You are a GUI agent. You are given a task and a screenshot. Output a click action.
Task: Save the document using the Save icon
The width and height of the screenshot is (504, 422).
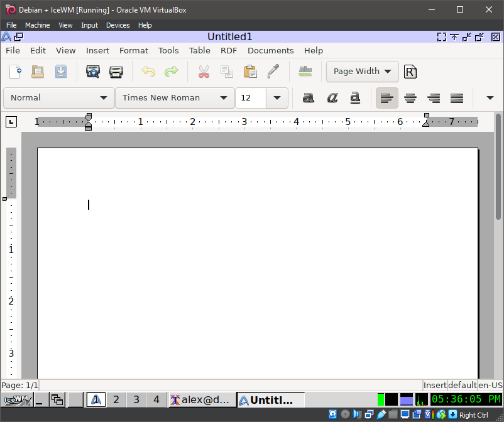tap(60, 72)
